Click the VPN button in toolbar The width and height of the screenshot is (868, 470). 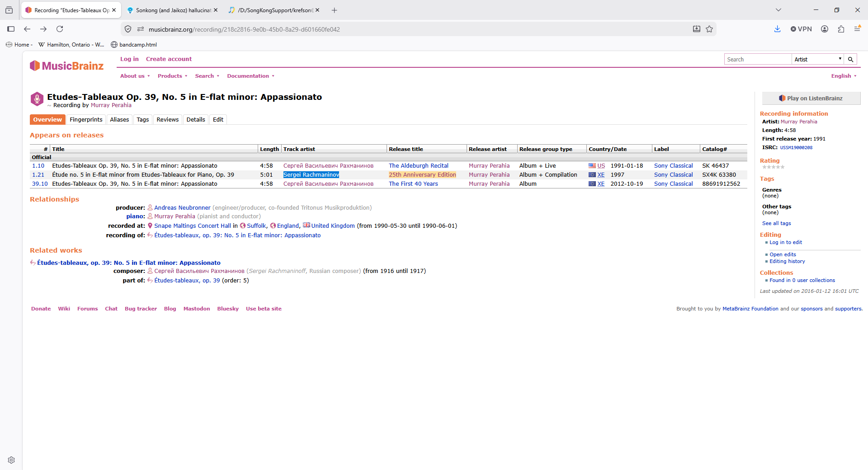point(801,29)
